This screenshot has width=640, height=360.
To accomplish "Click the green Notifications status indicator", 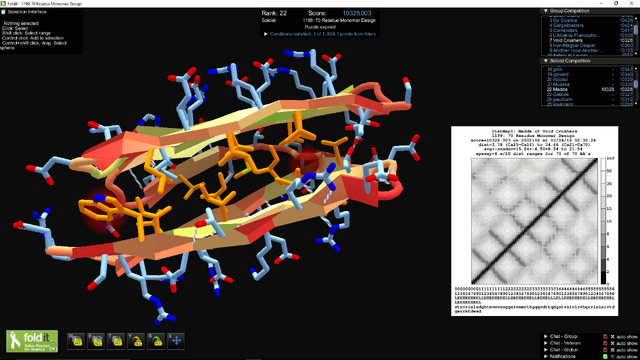I will [x=605, y=356].
